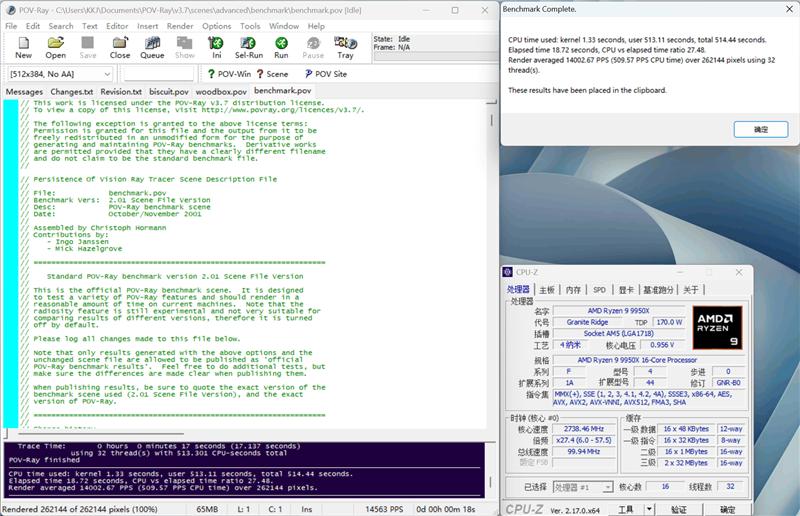
Task: Click the Pause render icon
Action: tap(313, 48)
